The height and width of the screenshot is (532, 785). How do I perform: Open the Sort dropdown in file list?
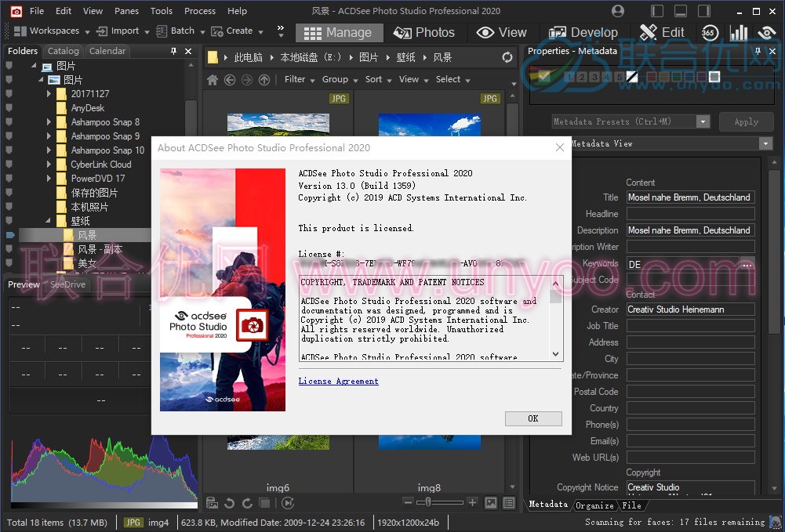(378, 79)
